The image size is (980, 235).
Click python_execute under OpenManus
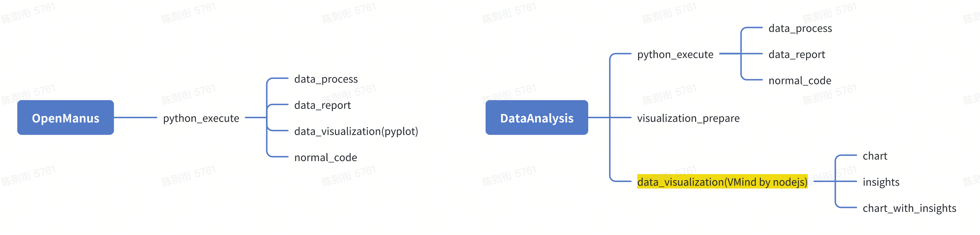tap(201, 118)
